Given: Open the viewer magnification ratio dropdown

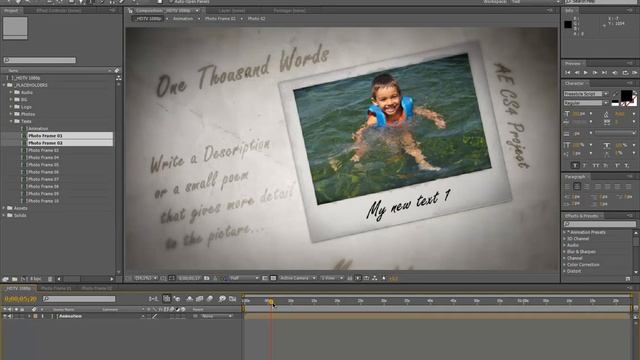Looking at the screenshot, I should tap(146, 278).
